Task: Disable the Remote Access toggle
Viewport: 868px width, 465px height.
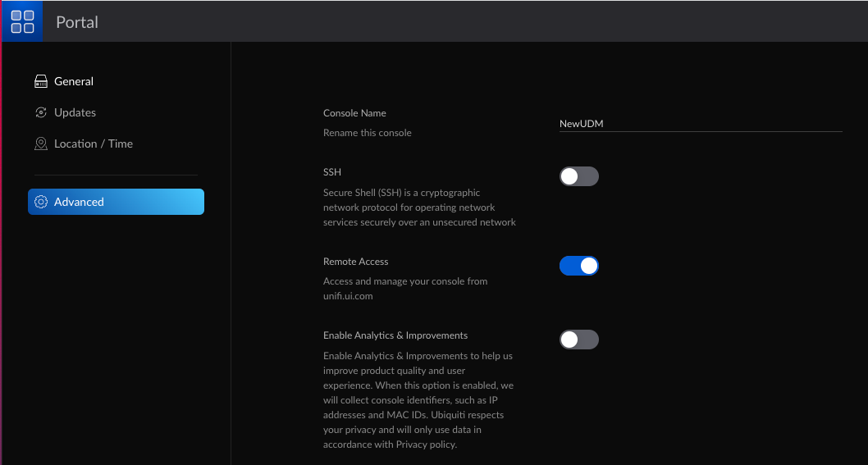Action: 579,266
